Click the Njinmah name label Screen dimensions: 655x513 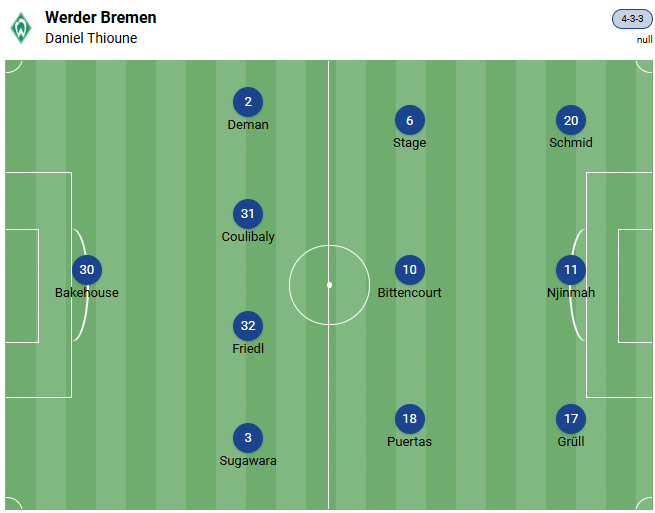pos(571,293)
